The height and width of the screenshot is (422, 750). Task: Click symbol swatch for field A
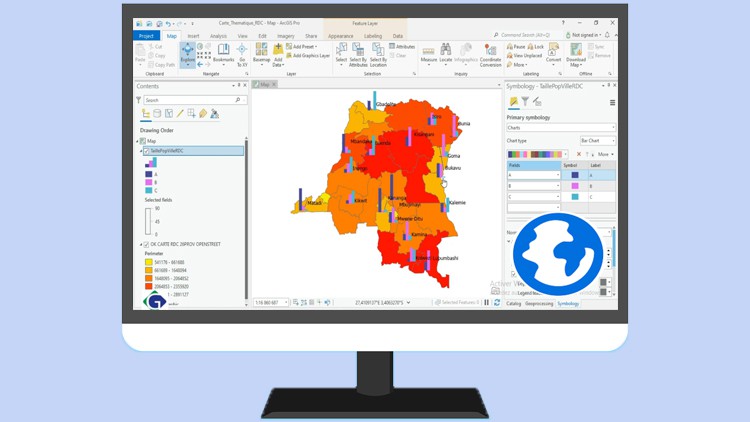tap(575, 175)
